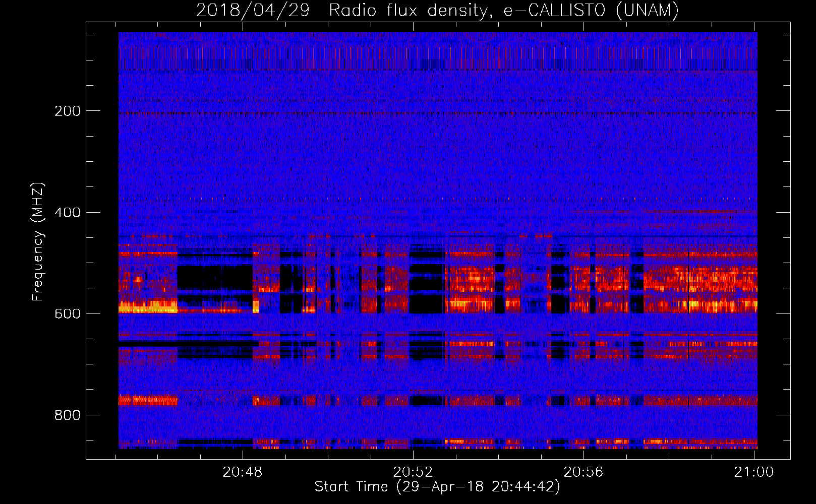
Task: Click the '20:56' time axis label
Action: pos(584,472)
